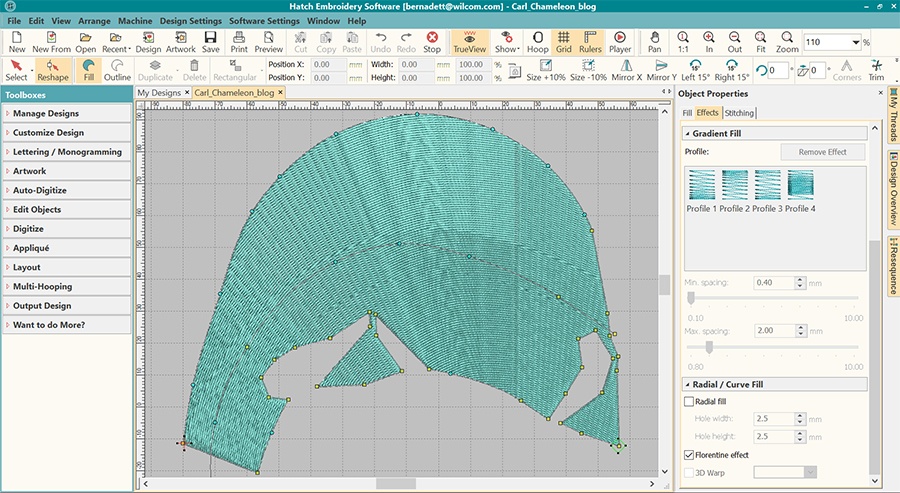Select the Profile 3 gradient thumbnail
The height and width of the screenshot is (493, 900).
click(x=767, y=185)
